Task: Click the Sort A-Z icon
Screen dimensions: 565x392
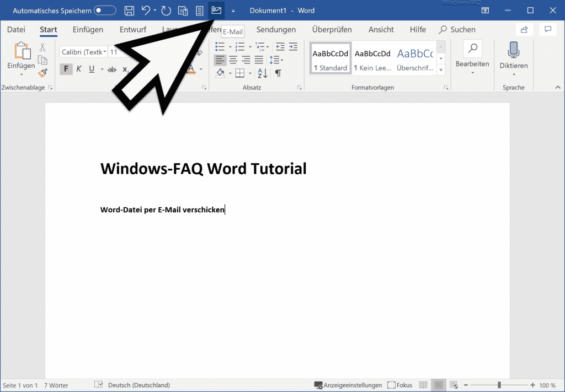Action: (262, 73)
